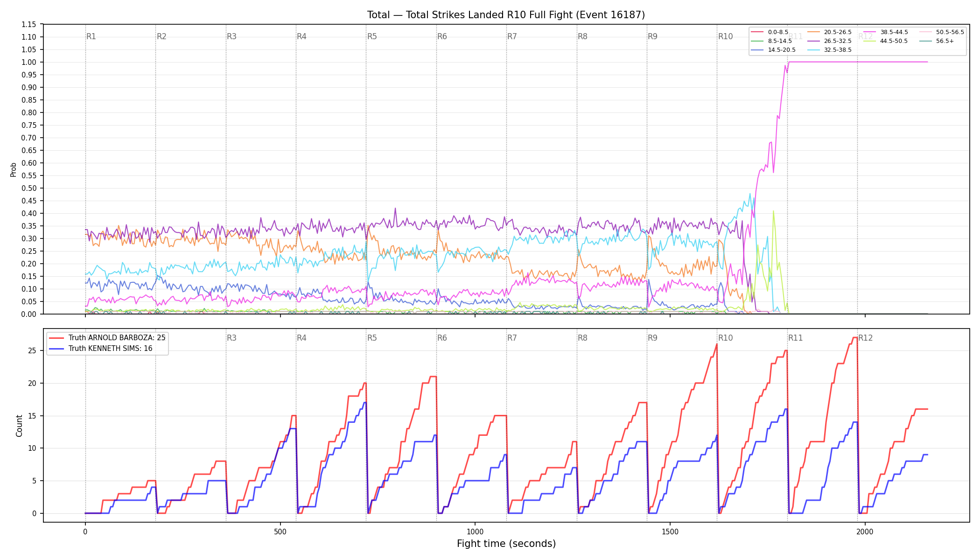Click the 2000 tick on the time axis
Viewport: 980px width, 560px height.
click(865, 532)
